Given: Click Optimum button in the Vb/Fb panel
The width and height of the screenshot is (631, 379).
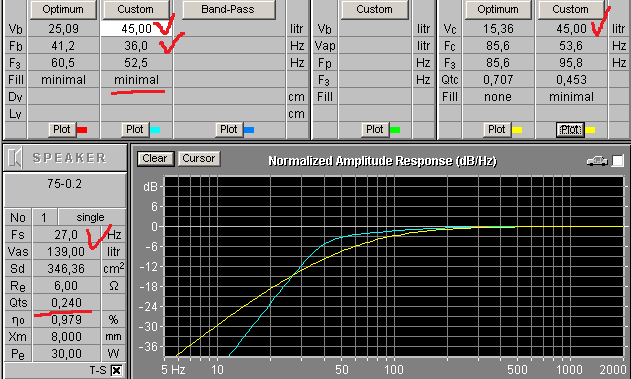Looking at the screenshot, I should pos(63,9).
